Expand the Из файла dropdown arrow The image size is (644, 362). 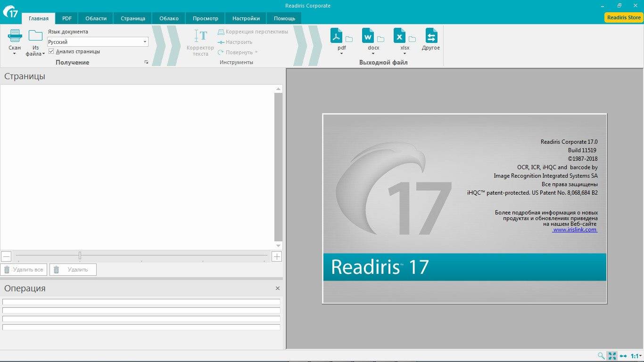tap(43, 54)
